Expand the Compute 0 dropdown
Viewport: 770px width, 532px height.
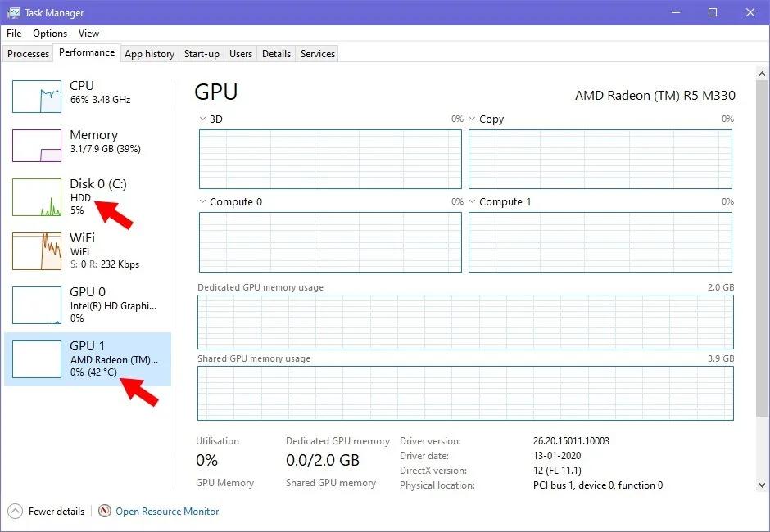(201, 201)
